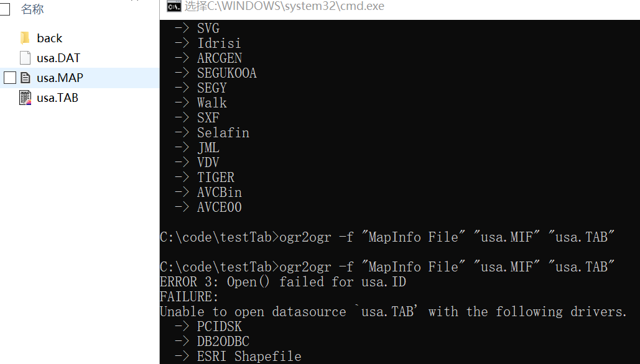Click the cmd.exe icon in the console title bar
This screenshot has height=364, width=640.
pos(174,7)
